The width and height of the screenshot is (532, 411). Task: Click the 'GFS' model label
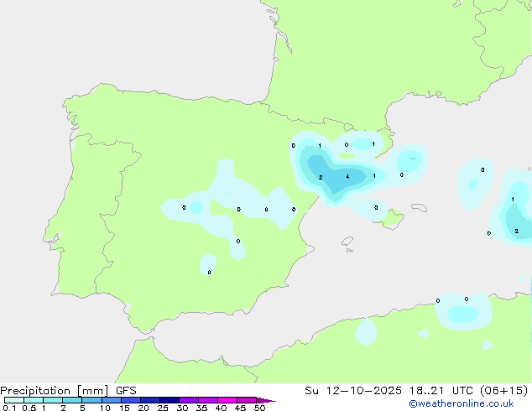pyautogui.click(x=126, y=391)
